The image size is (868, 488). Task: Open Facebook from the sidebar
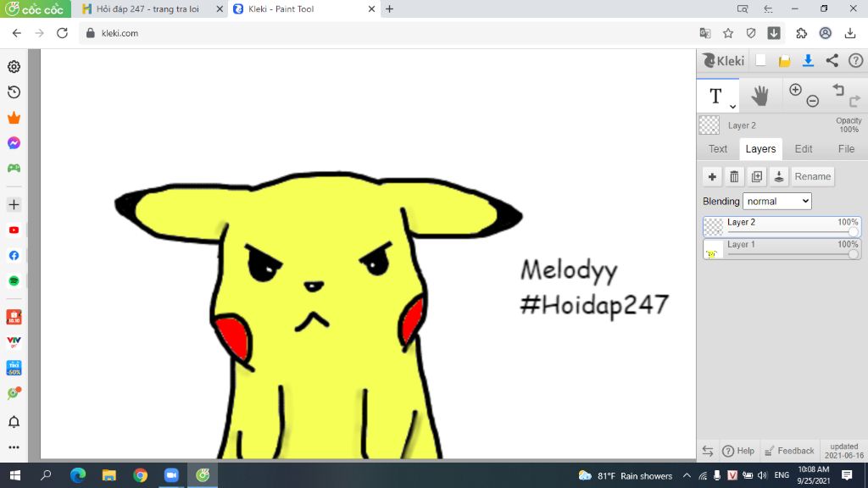pyautogui.click(x=14, y=256)
